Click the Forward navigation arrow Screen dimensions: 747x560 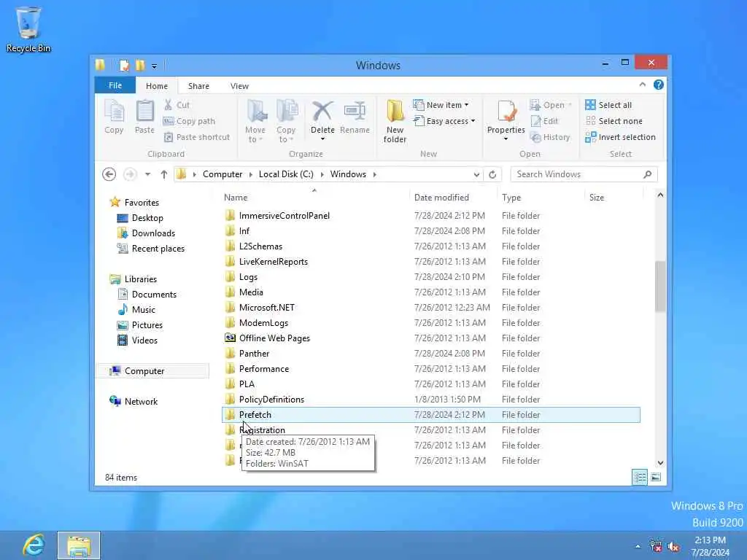130,174
